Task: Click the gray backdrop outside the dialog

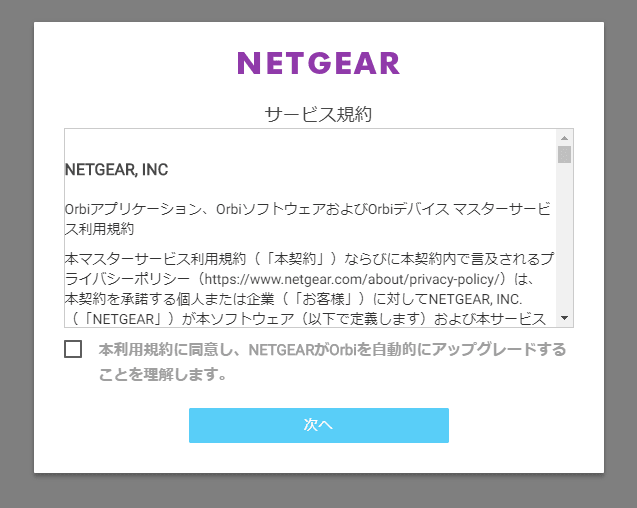Action: (x=16, y=250)
